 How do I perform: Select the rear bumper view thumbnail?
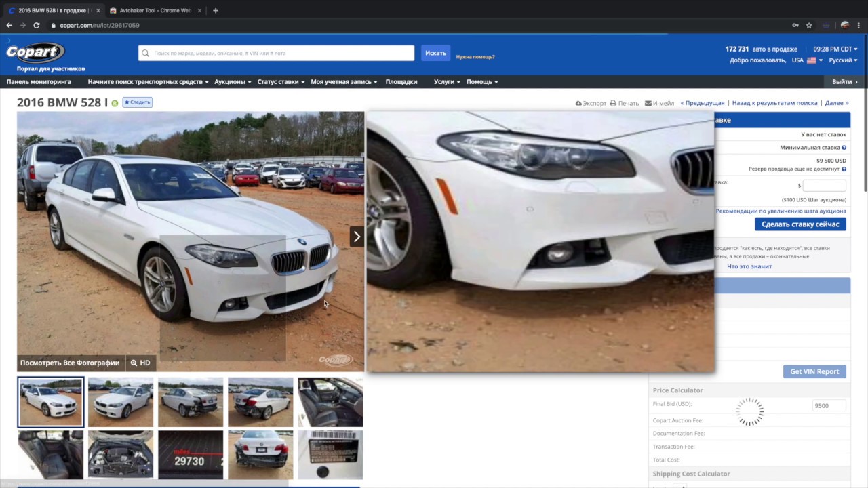(x=260, y=455)
